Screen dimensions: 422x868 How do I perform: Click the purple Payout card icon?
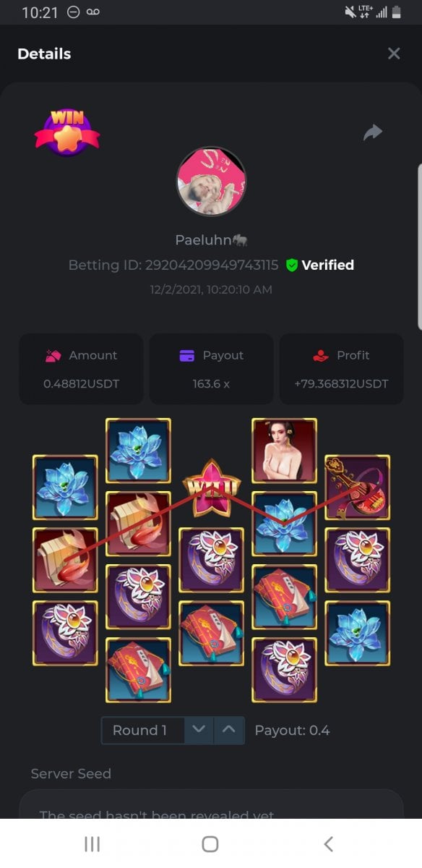click(x=186, y=355)
